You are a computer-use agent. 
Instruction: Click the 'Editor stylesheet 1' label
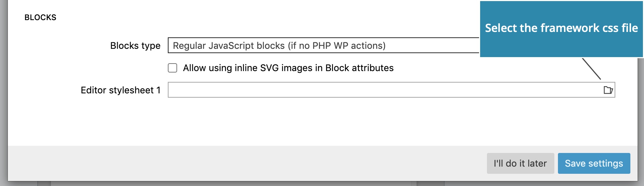[x=120, y=90]
